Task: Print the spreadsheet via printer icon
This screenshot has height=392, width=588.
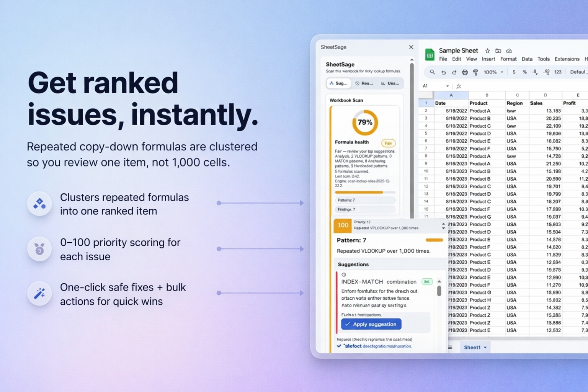Action: click(x=465, y=72)
